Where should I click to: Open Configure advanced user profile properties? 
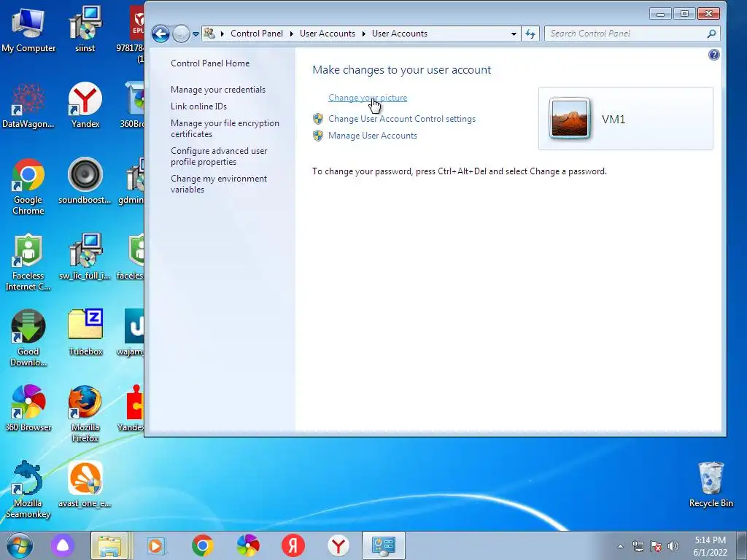point(219,156)
